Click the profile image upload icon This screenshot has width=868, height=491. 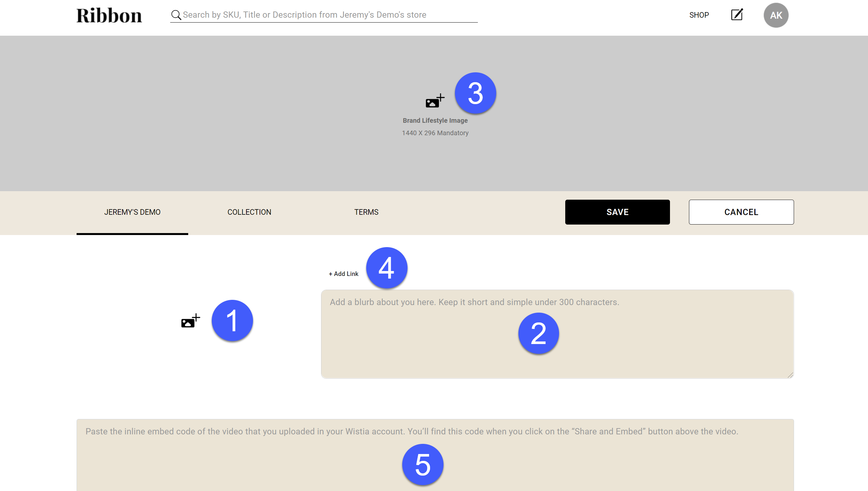(x=190, y=321)
